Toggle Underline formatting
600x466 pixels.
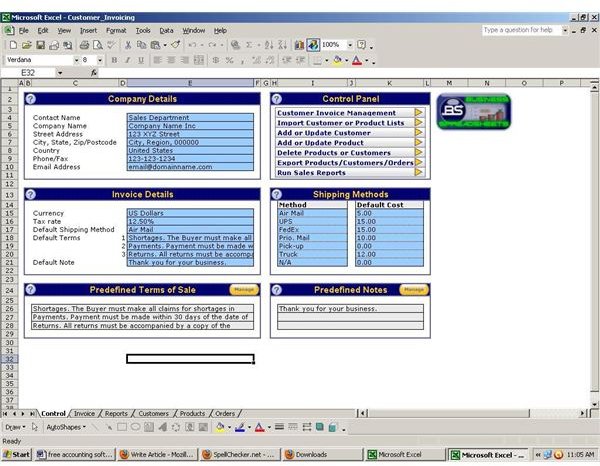click(x=141, y=60)
